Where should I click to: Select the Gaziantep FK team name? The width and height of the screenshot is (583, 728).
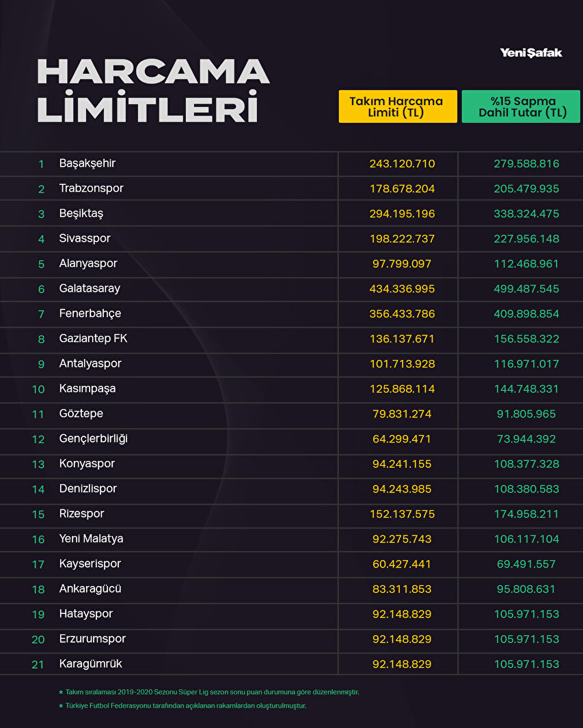pos(94,339)
